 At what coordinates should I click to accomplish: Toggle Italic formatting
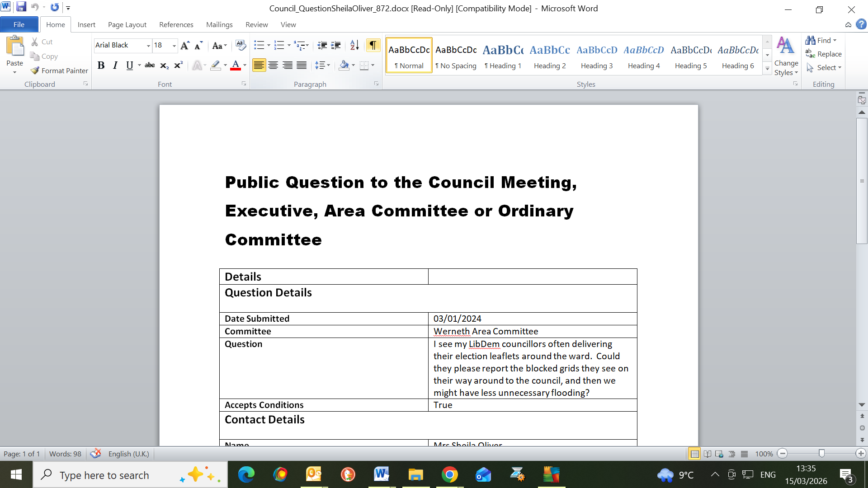coord(115,66)
